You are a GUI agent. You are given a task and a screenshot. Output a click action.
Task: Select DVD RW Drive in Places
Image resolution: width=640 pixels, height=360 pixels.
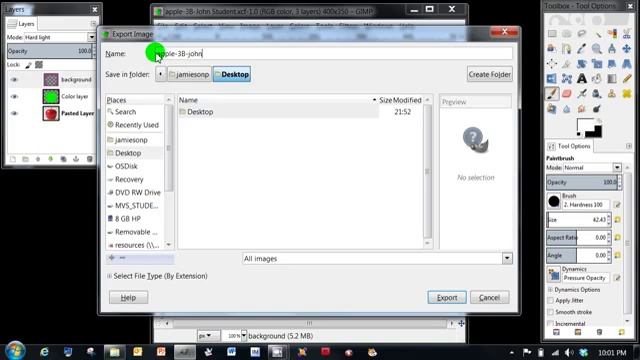133,192
